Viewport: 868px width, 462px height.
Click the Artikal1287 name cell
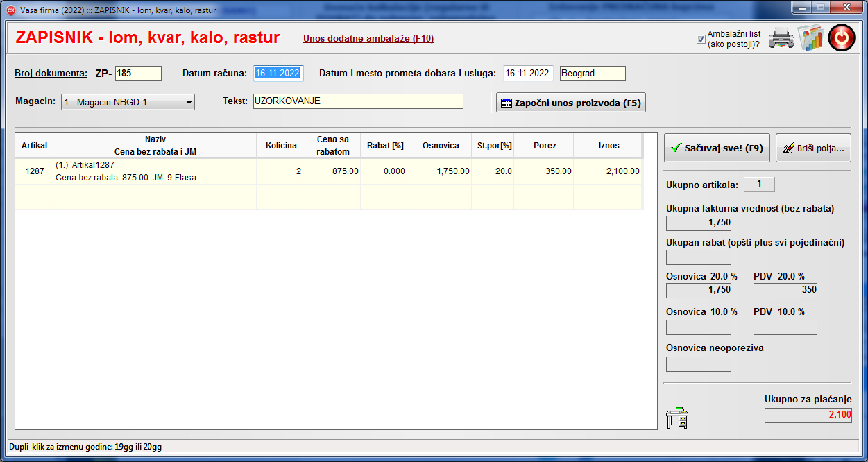154,171
